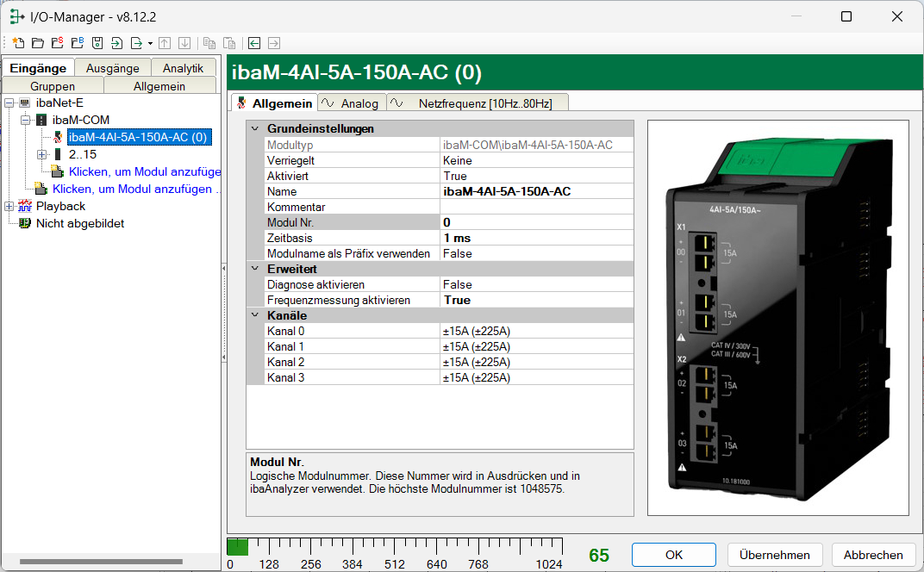Click the import icon with green arrow
The width and height of the screenshot is (924, 572).
(x=116, y=43)
